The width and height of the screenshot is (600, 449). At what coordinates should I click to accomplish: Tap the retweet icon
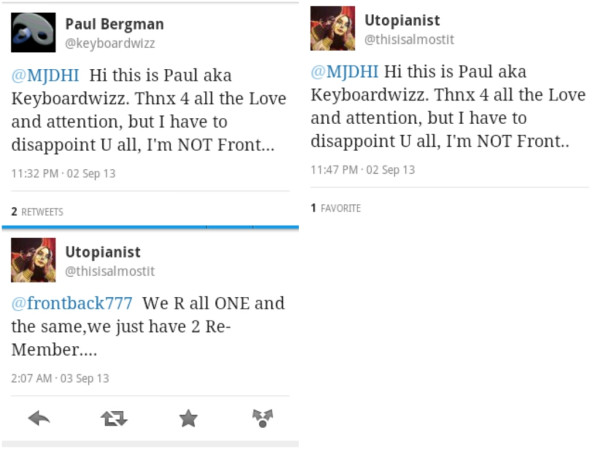pos(114,418)
